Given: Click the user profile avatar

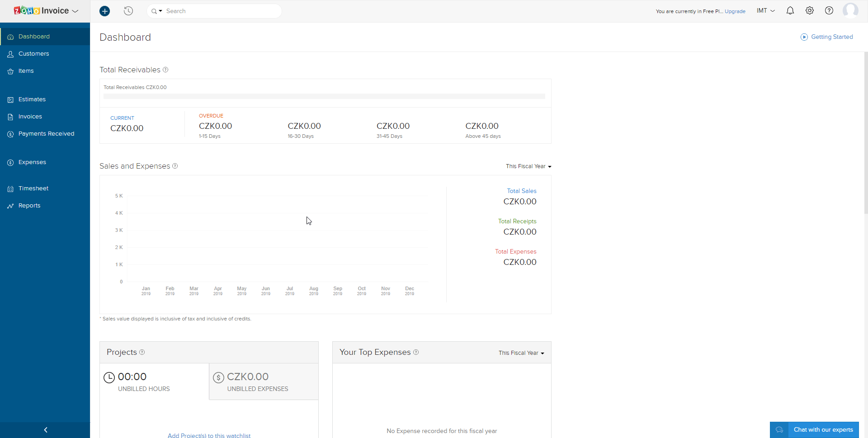Looking at the screenshot, I should [850, 10].
